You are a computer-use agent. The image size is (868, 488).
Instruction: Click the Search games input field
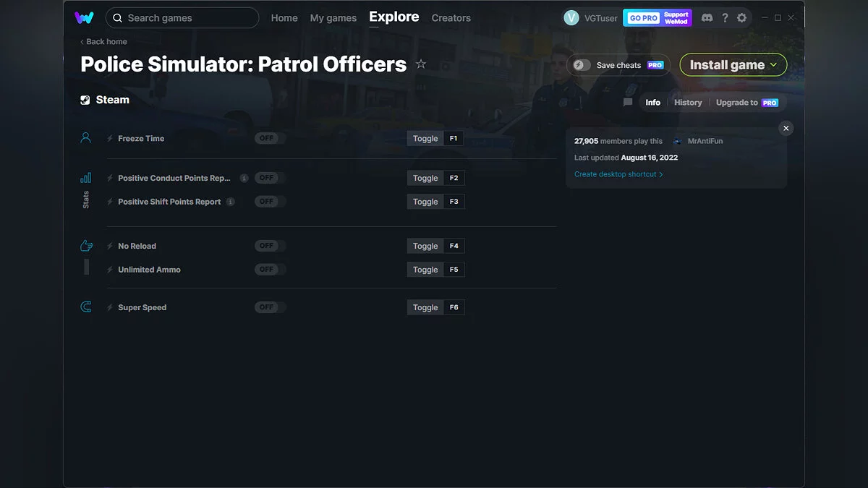pyautogui.click(x=181, y=17)
